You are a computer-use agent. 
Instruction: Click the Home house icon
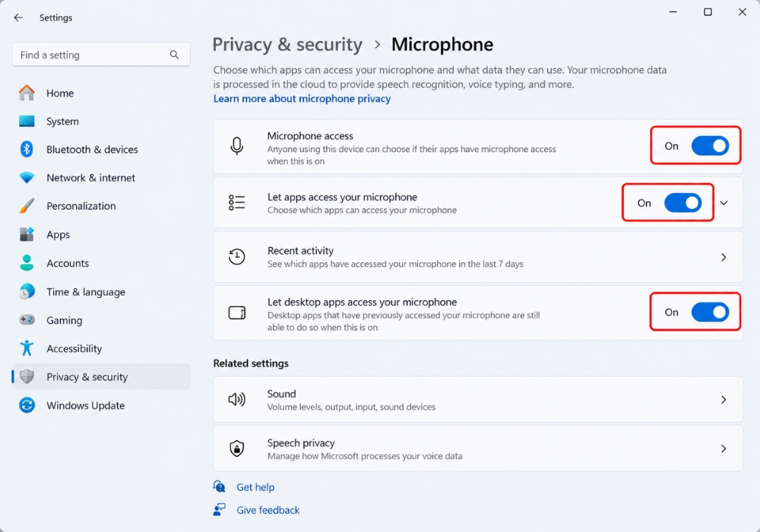coord(27,93)
